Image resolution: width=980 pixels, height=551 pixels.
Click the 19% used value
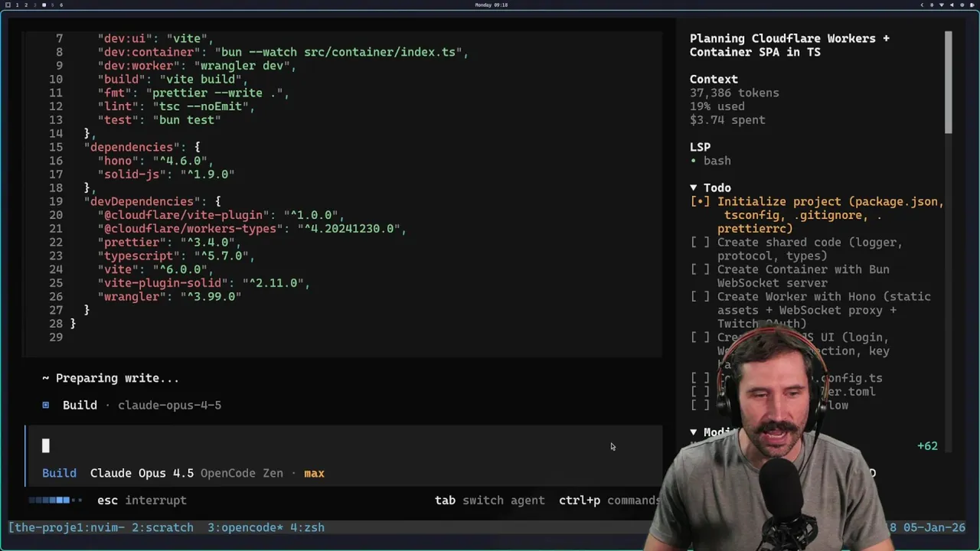(x=717, y=106)
